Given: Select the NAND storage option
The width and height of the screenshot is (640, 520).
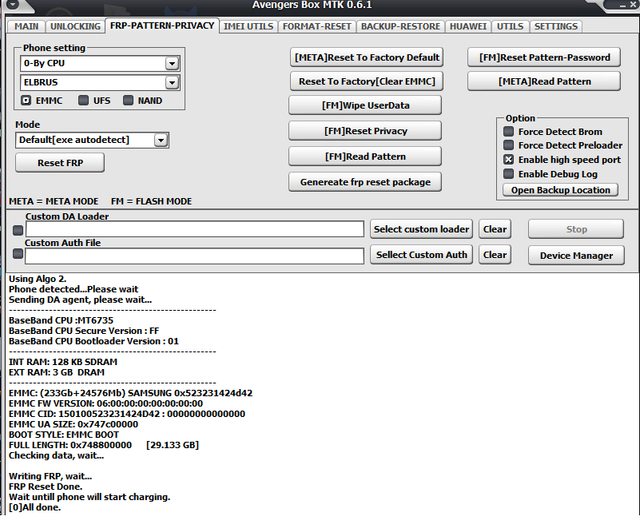Looking at the screenshot, I should click(128, 100).
